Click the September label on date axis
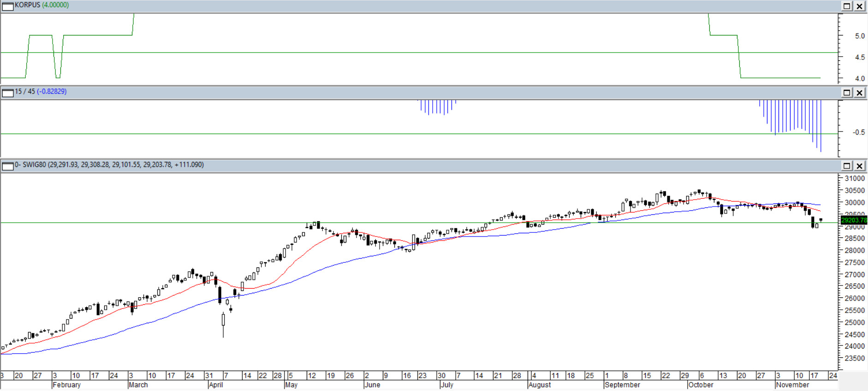 click(622, 385)
